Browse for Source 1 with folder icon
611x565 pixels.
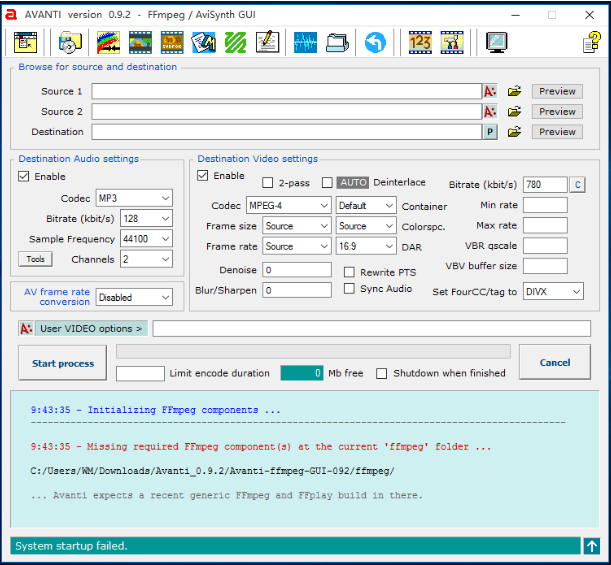coord(514,91)
